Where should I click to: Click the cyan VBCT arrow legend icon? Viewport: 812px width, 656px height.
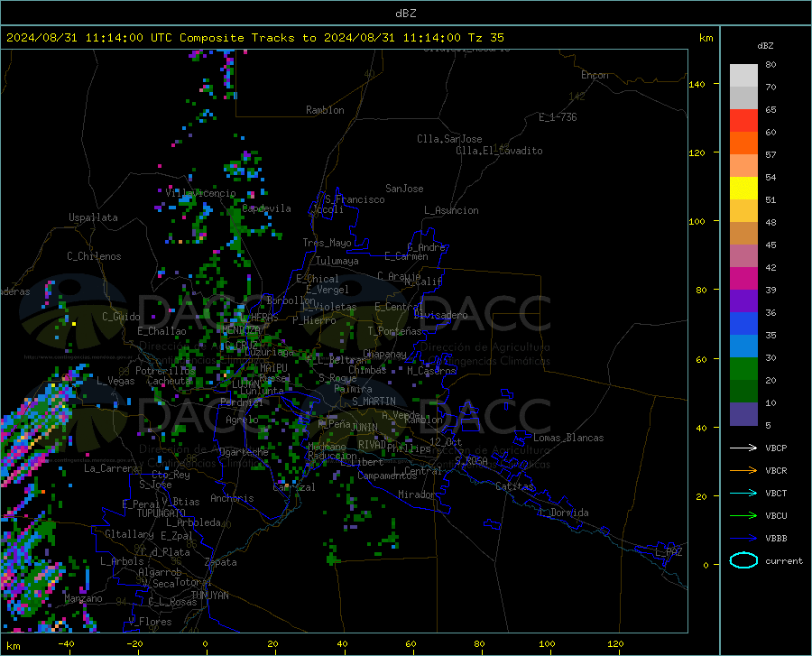tap(743, 493)
